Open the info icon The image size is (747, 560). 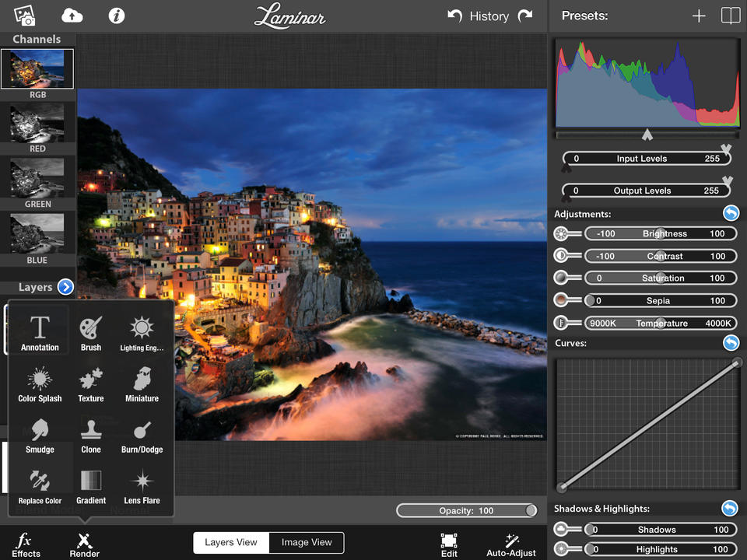pyautogui.click(x=116, y=16)
